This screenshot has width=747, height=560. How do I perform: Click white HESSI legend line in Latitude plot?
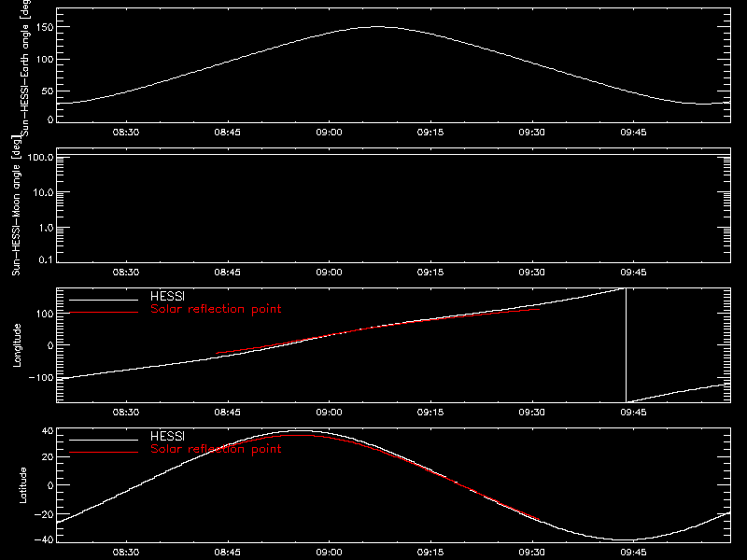click(104, 440)
